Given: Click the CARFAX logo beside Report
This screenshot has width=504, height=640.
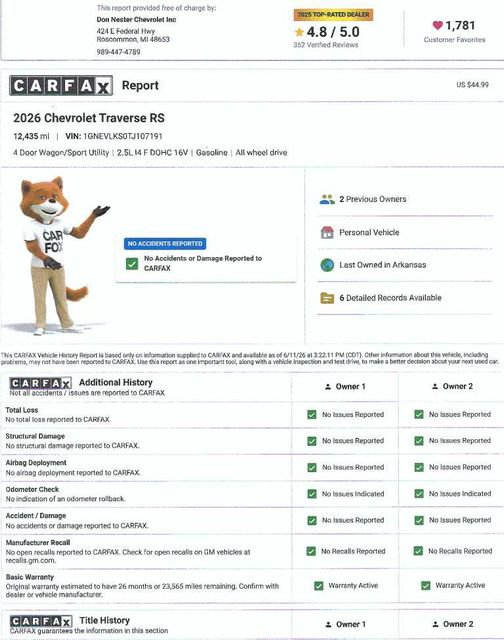Looking at the screenshot, I should click(61, 86).
